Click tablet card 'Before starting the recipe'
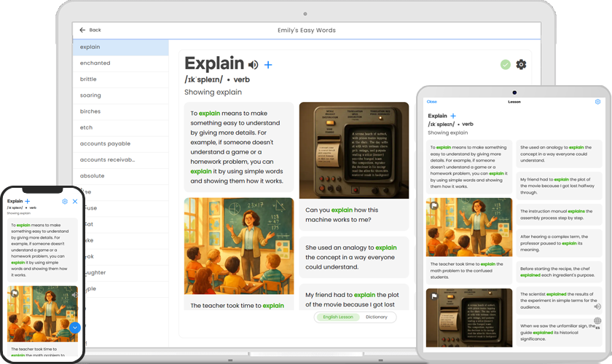Viewport: 612px width, 364px height. point(559,272)
